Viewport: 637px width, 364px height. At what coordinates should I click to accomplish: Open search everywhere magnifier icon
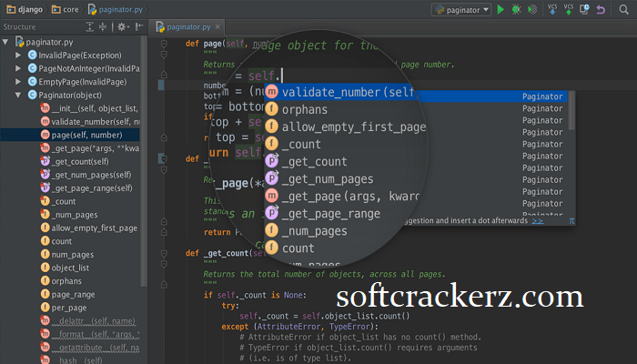[624, 9]
